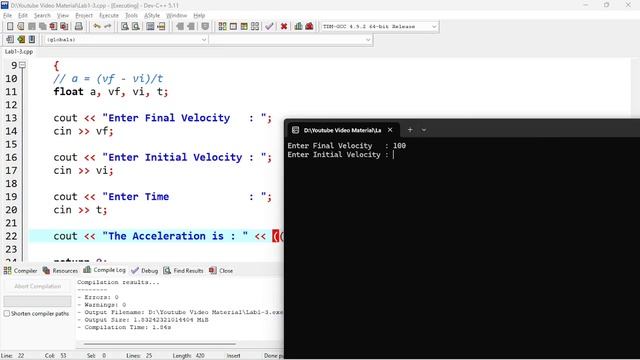This screenshot has height=360, width=640.
Task: Click the Open file toolbar icon
Action: [20, 26]
